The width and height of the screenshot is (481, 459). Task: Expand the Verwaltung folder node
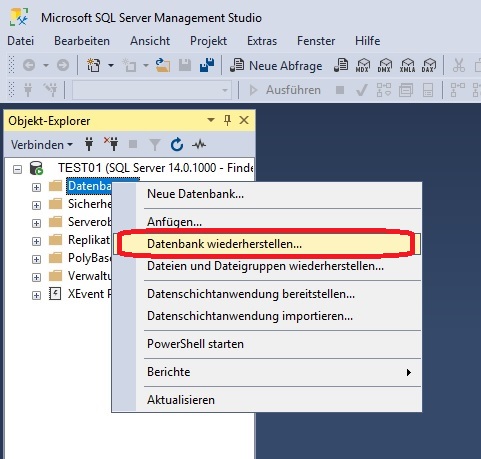click(36, 277)
